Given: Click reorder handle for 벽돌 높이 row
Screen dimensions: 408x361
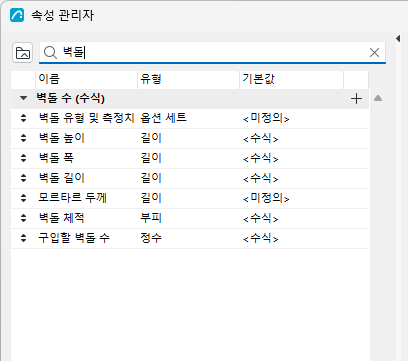Looking at the screenshot, I should tap(23, 138).
